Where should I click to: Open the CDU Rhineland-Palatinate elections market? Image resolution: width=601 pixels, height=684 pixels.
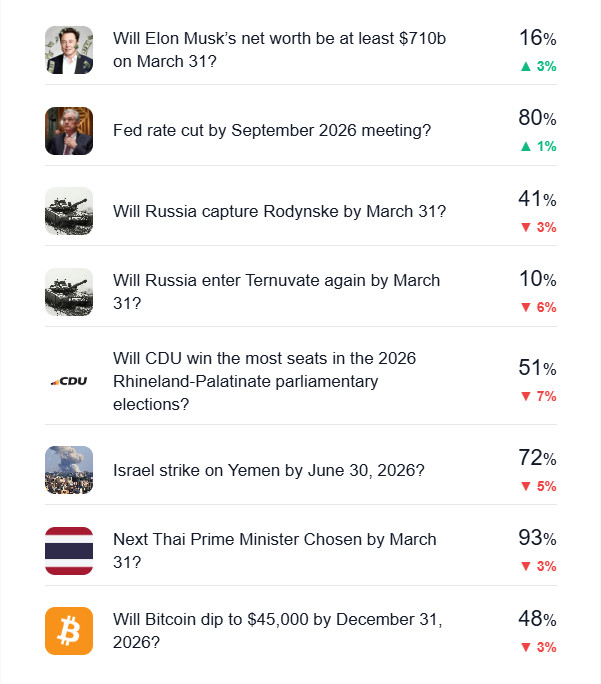(x=264, y=381)
